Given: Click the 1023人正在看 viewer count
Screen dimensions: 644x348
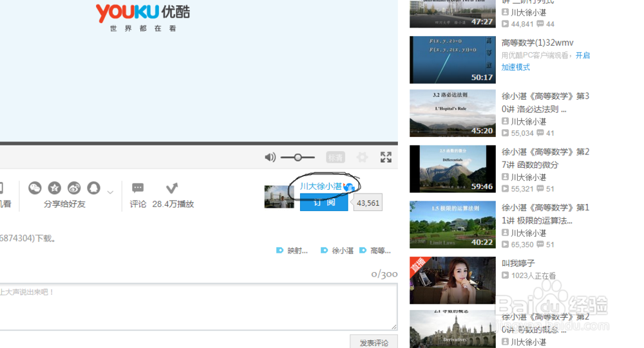Looking at the screenshot, I should pyautogui.click(x=533, y=275).
